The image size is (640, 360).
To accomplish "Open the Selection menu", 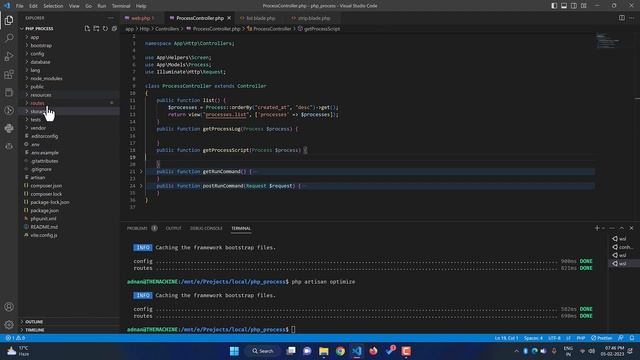I will [53, 6].
